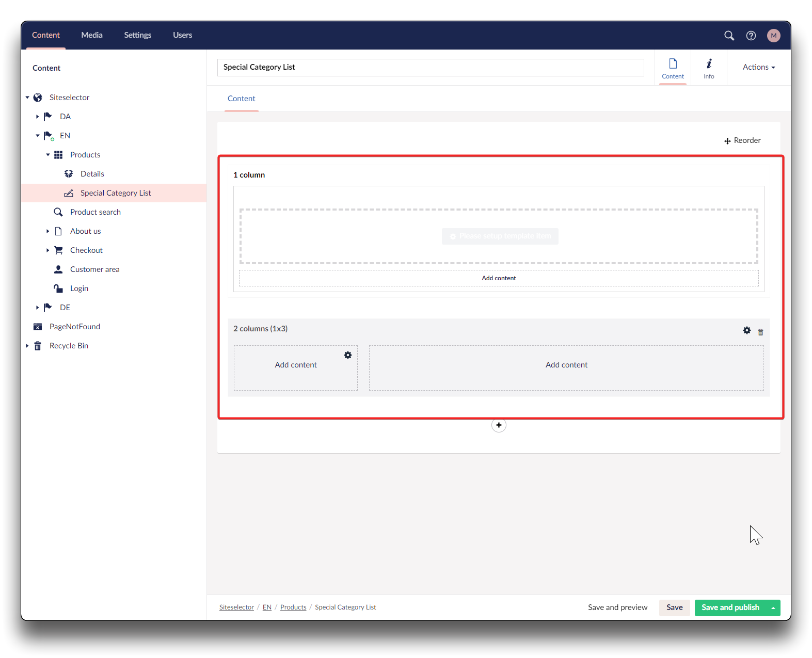
Task: Click the Info app icon
Action: pyautogui.click(x=709, y=68)
